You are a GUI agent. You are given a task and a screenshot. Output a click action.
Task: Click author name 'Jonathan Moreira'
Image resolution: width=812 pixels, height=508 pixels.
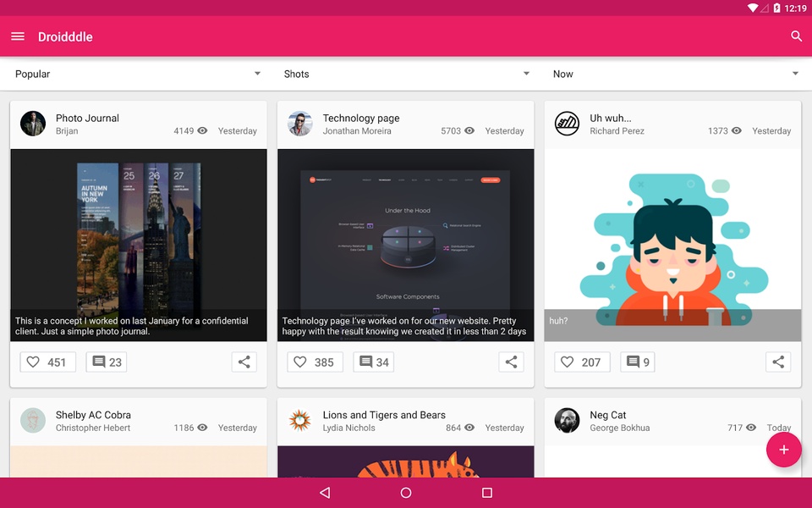(x=357, y=131)
